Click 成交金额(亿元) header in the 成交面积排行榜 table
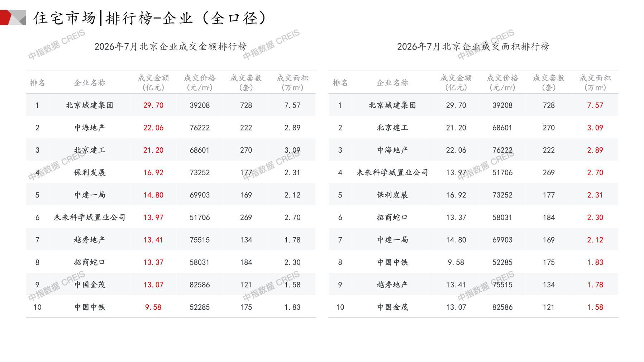644x362 pixels. (456, 83)
